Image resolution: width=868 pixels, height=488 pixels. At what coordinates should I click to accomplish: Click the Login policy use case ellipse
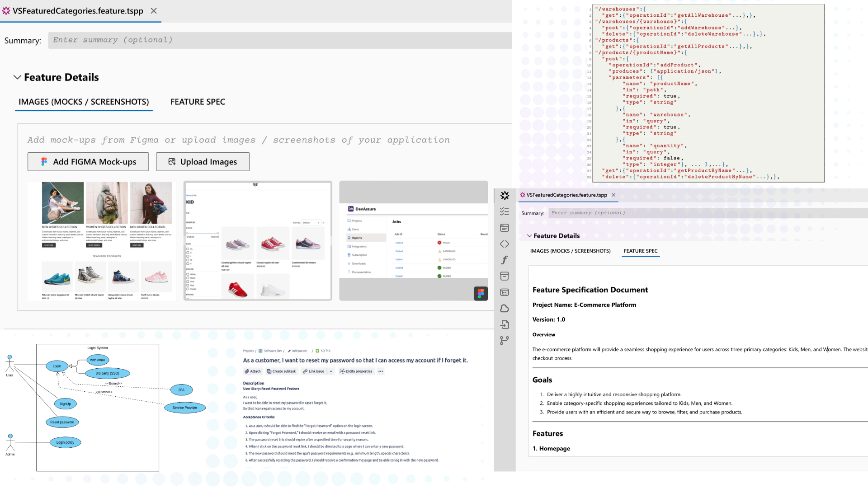point(66,442)
